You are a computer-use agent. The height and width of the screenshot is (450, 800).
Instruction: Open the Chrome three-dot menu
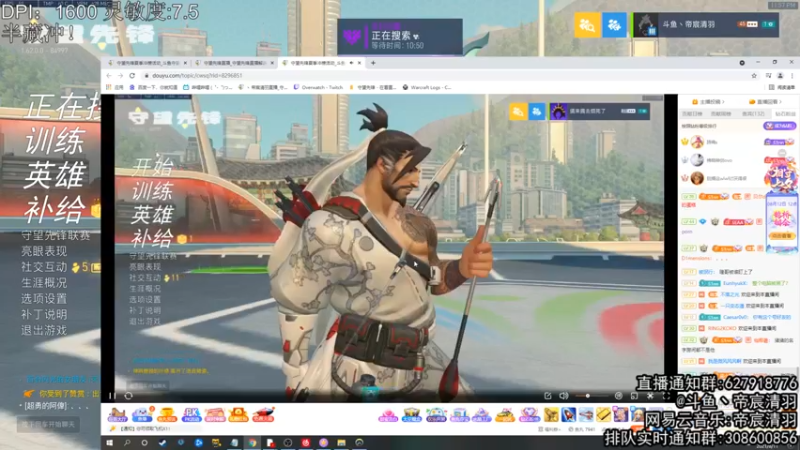tap(792, 76)
